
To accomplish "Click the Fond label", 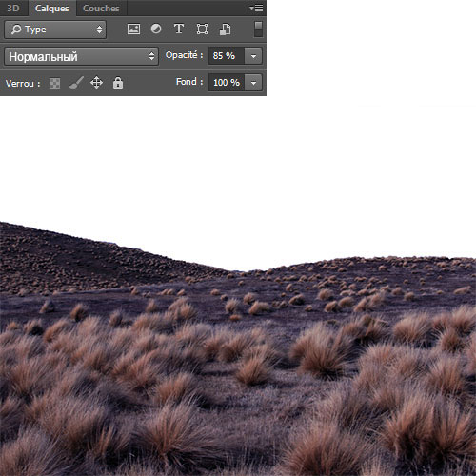I will click(x=189, y=82).
